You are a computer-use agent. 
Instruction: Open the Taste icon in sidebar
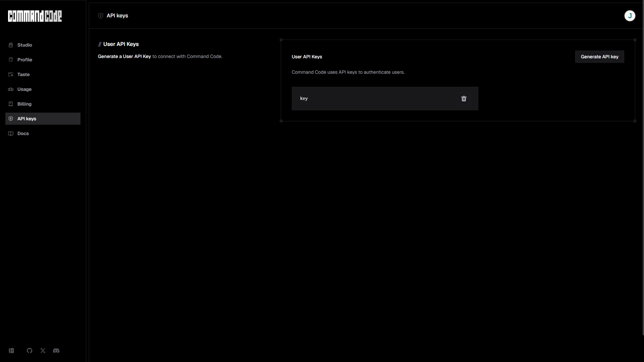(x=11, y=74)
